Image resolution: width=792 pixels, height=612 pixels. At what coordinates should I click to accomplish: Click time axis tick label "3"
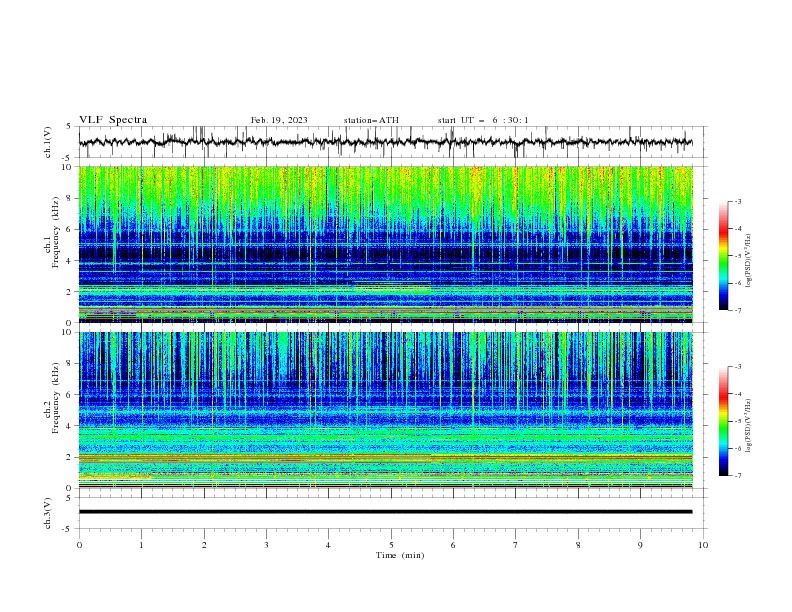tap(266, 545)
